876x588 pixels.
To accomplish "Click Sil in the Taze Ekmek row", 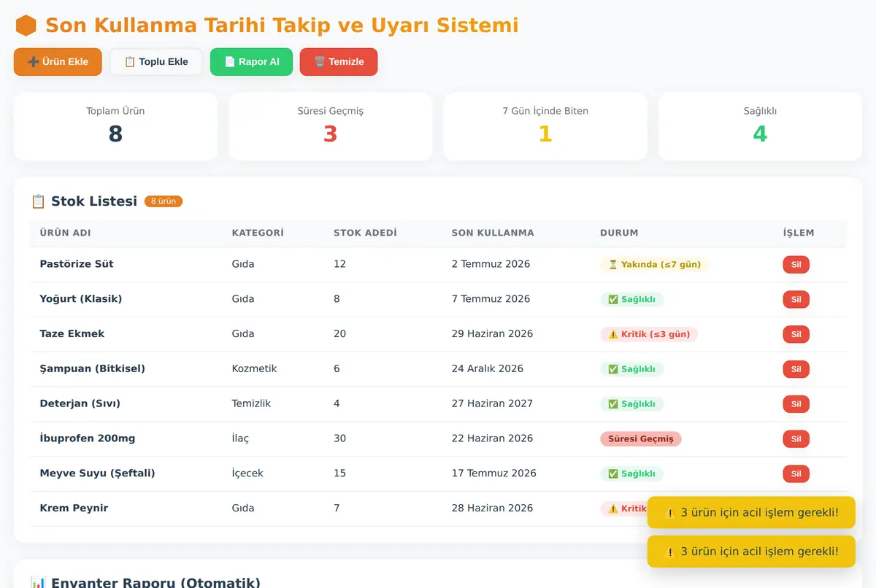I will 796,334.
